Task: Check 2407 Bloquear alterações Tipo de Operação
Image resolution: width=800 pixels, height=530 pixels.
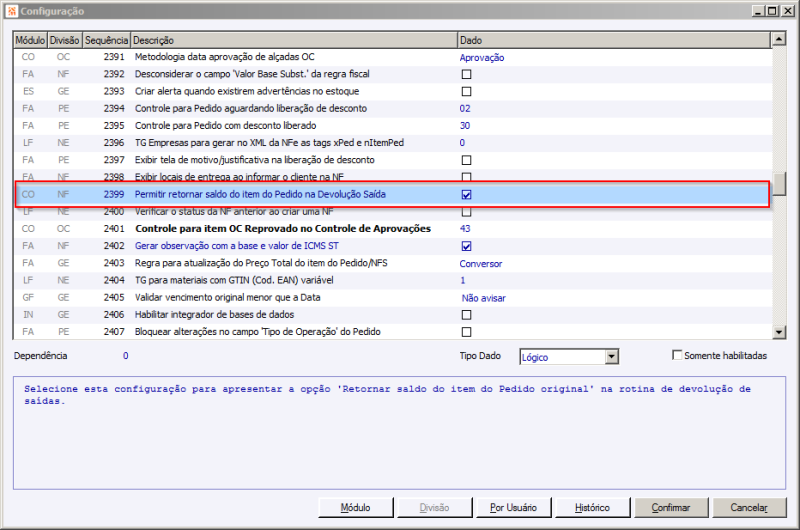Action: 466,332
